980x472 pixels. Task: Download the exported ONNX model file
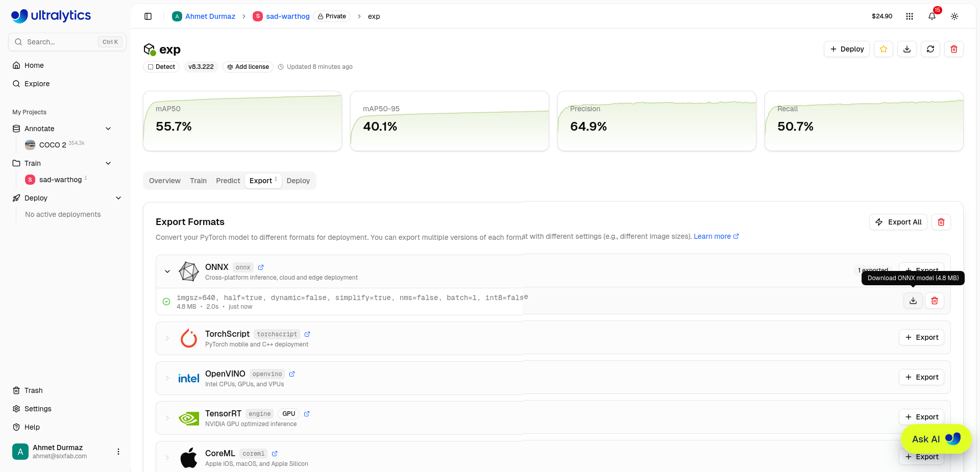[x=913, y=301]
